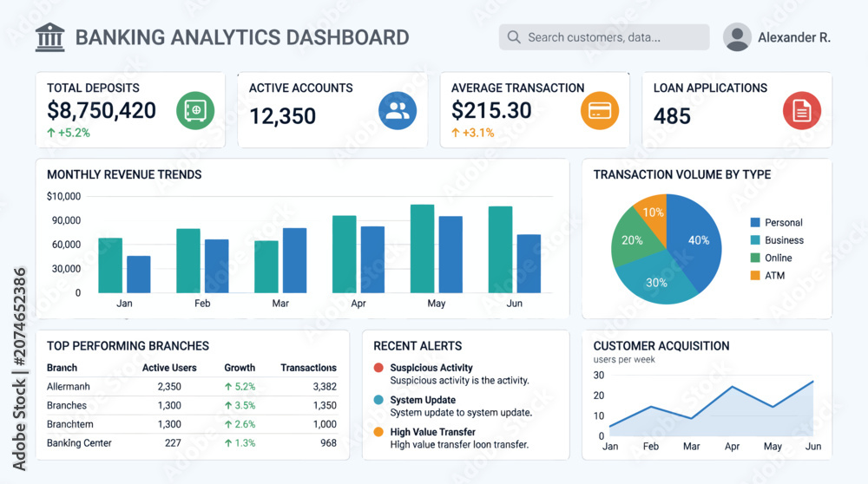Screen dimensions: 868x484
Task: Click the red document Loan Applications icon
Action: pyautogui.click(x=801, y=111)
